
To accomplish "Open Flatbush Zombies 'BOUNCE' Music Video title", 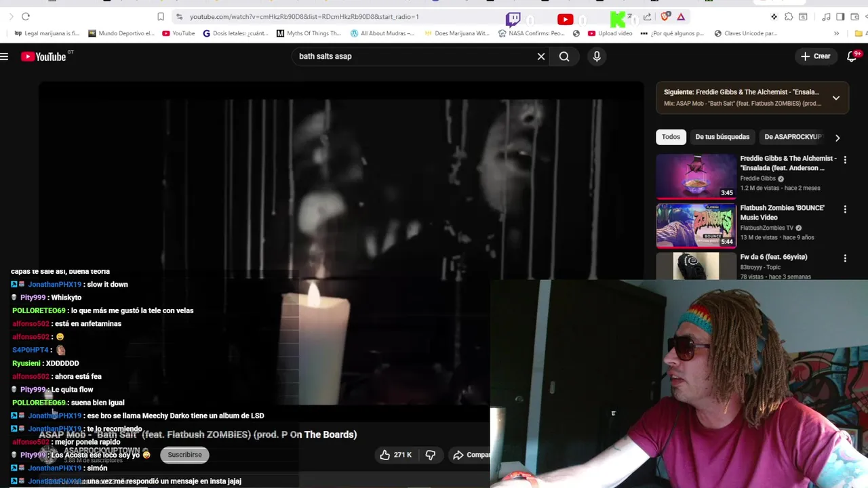I will (782, 212).
